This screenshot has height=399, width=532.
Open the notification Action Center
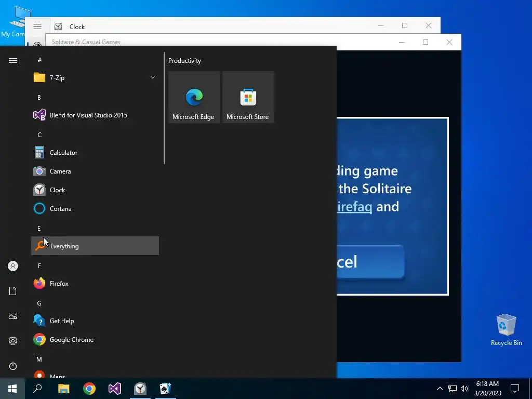(515, 389)
